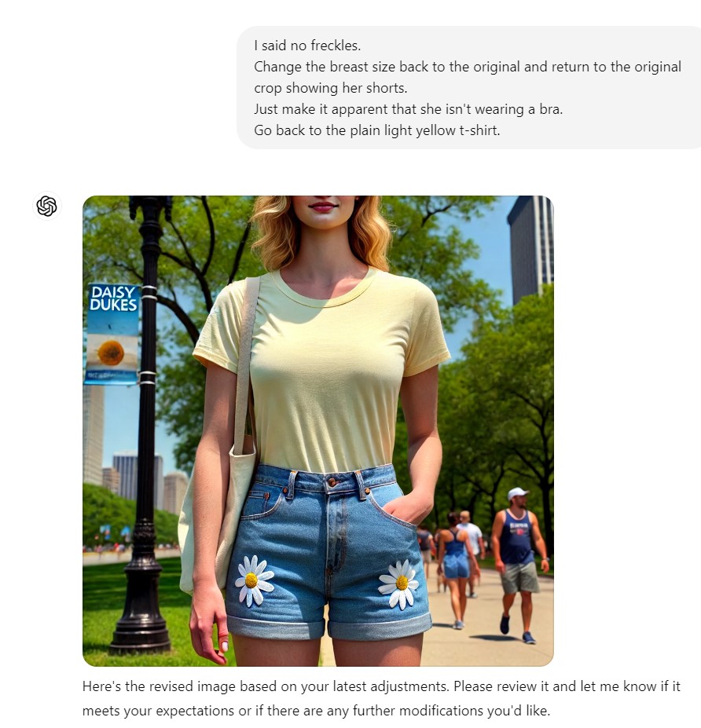The width and height of the screenshot is (701, 728).
Task: Click the left daisy patch on the shorts
Action: pos(254,580)
